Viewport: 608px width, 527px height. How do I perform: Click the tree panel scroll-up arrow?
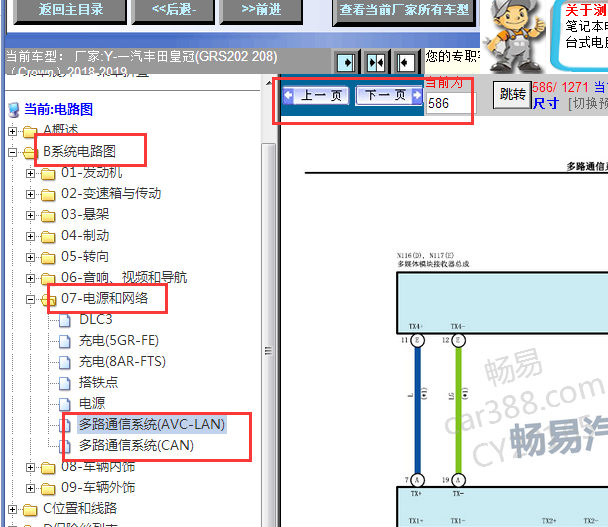(x=269, y=83)
